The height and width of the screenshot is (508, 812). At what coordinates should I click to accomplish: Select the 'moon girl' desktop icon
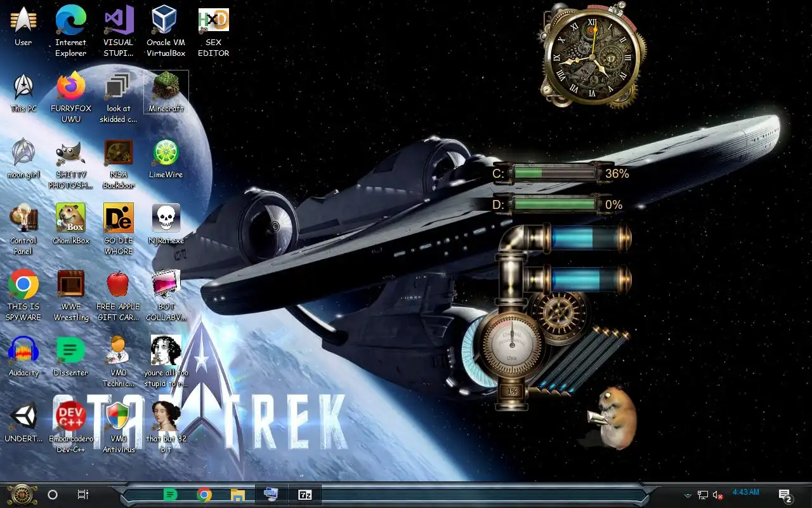click(23, 159)
